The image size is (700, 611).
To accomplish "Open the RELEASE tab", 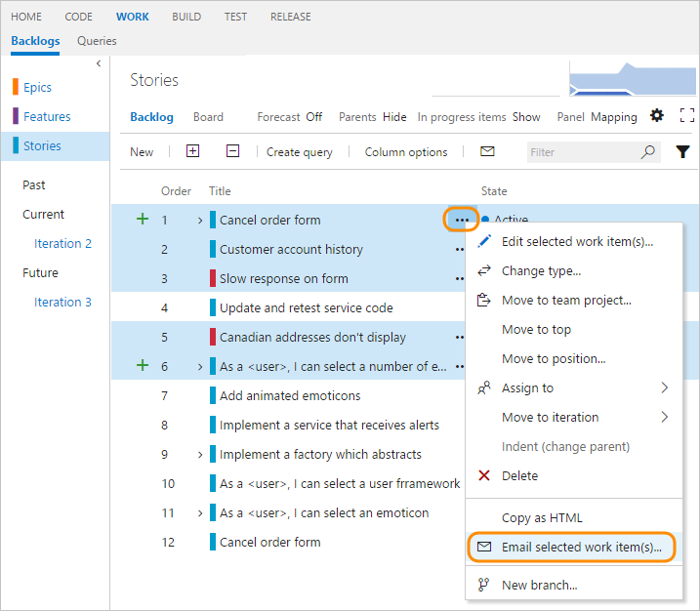I will (x=291, y=17).
